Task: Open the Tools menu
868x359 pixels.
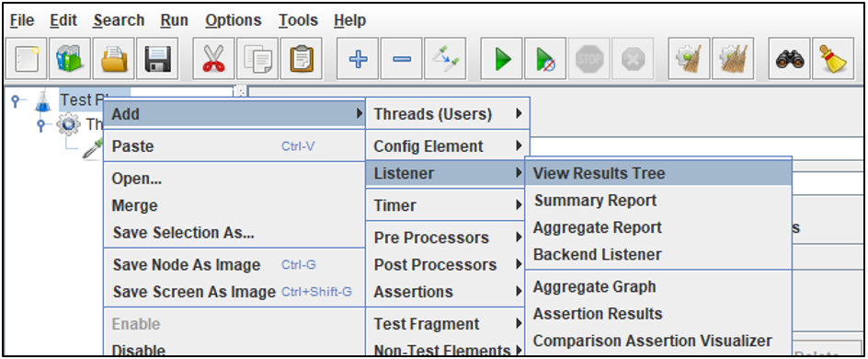Action: pos(298,20)
